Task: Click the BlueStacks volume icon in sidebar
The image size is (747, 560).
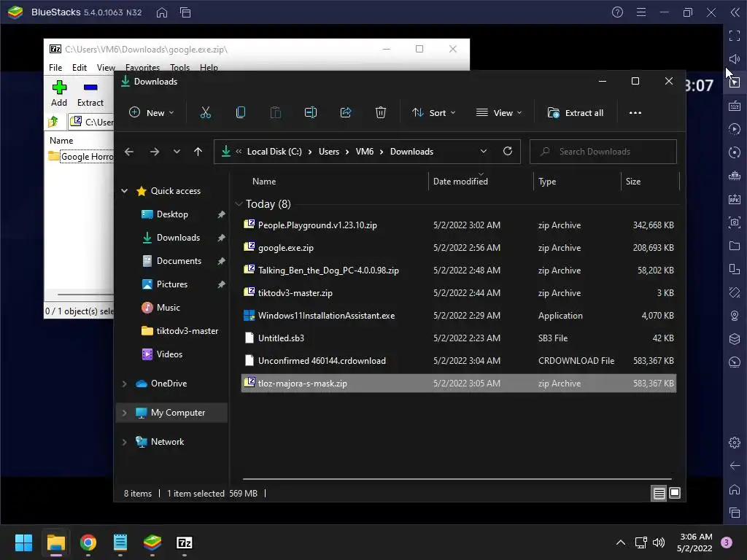Action: pyautogui.click(x=735, y=59)
